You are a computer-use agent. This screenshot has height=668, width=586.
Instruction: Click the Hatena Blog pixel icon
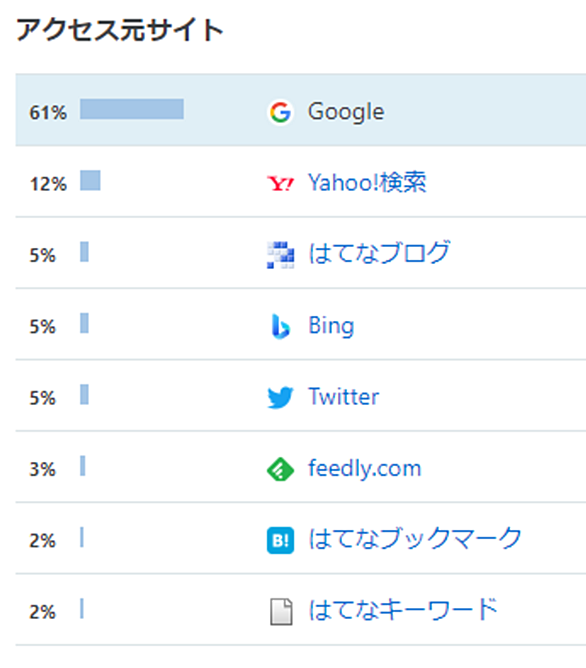tap(280, 255)
